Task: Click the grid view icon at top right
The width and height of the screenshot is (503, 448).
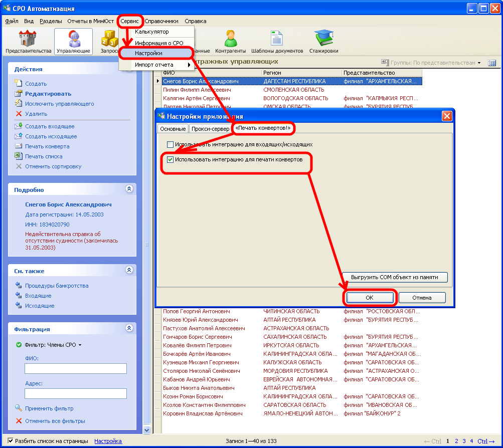Action: [492, 63]
